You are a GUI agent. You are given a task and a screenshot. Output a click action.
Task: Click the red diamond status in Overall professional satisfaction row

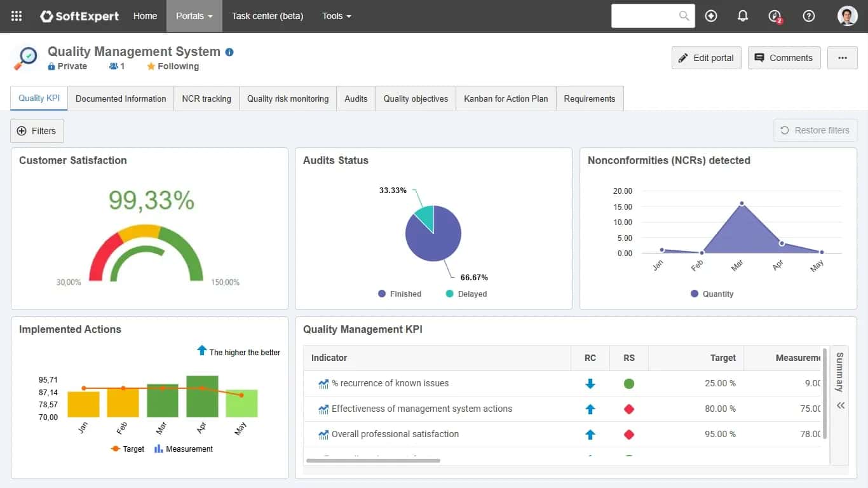pos(629,435)
